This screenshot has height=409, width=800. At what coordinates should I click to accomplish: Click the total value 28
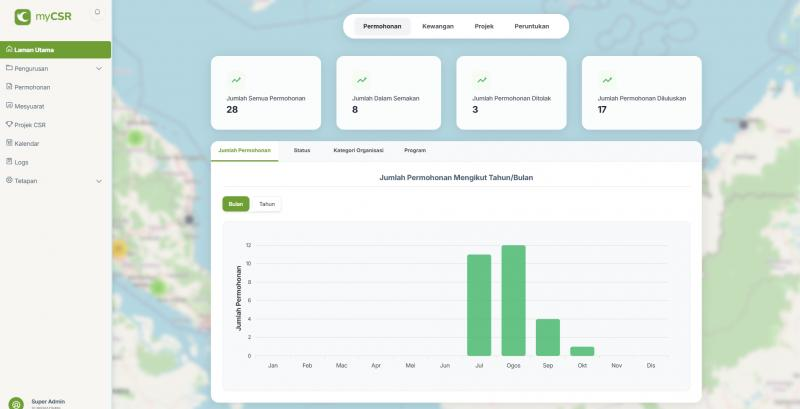[232, 109]
